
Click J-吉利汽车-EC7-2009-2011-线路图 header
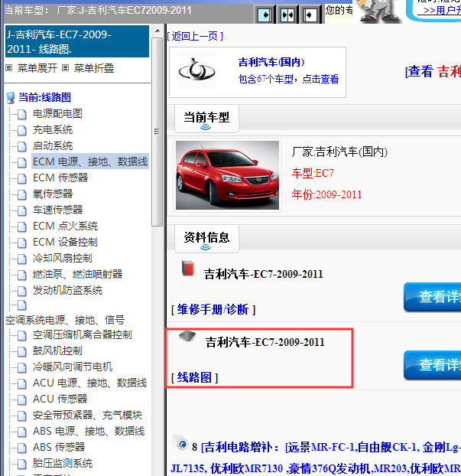(77, 41)
